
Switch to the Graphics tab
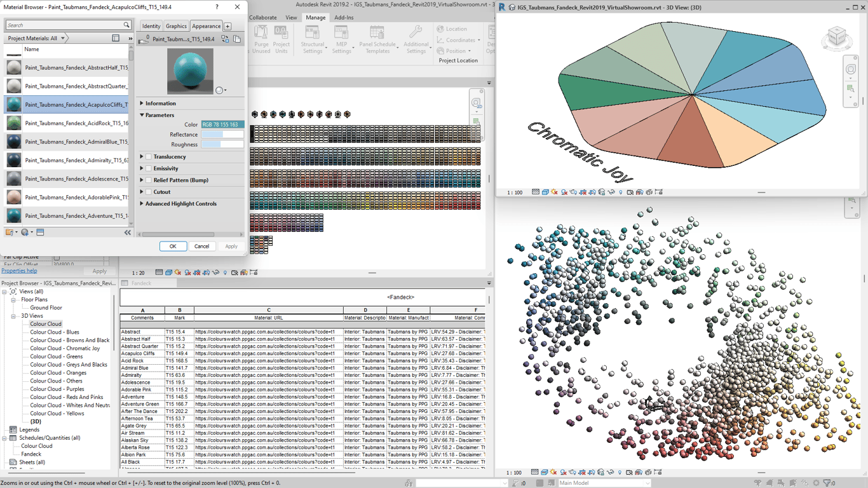pyautogui.click(x=176, y=26)
